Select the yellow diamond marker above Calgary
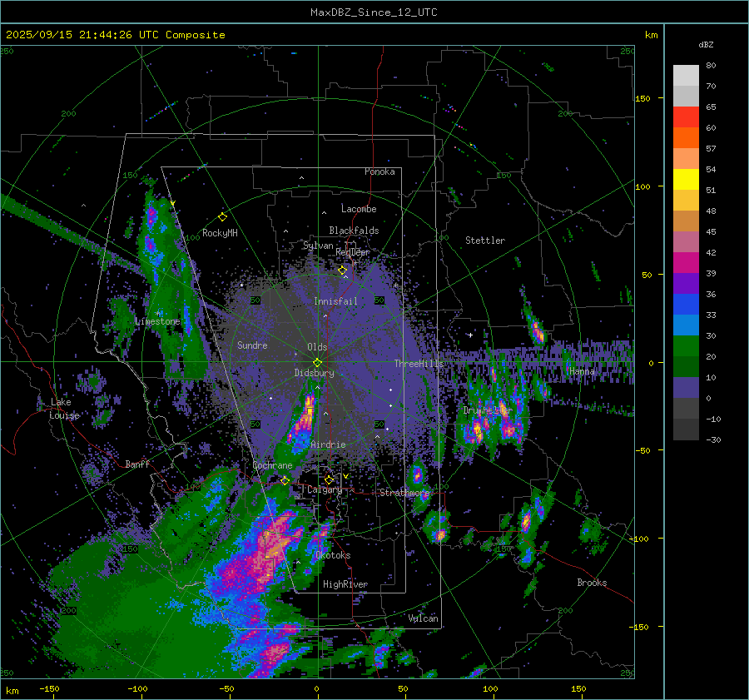The image size is (749, 700). (x=329, y=479)
